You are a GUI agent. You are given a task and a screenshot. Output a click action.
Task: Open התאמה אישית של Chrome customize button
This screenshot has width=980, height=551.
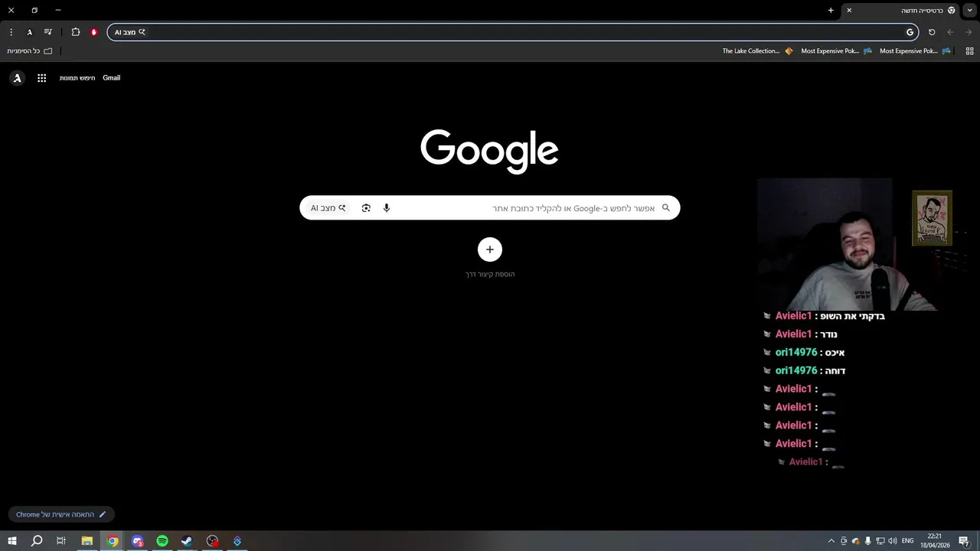(61, 514)
